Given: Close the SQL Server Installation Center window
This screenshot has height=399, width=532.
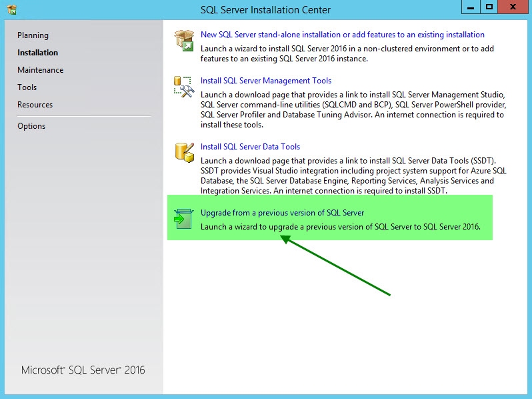Looking at the screenshot, I should tap(513, 7).
